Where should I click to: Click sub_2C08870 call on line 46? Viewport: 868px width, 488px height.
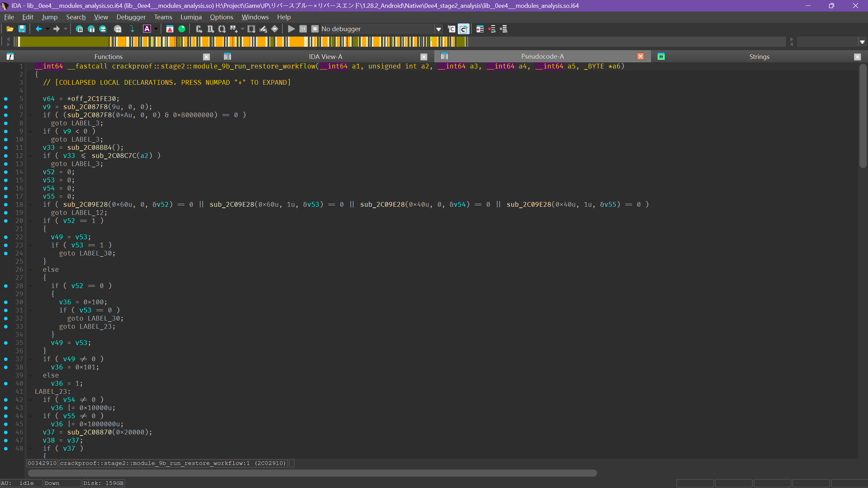tap(89, 432)
